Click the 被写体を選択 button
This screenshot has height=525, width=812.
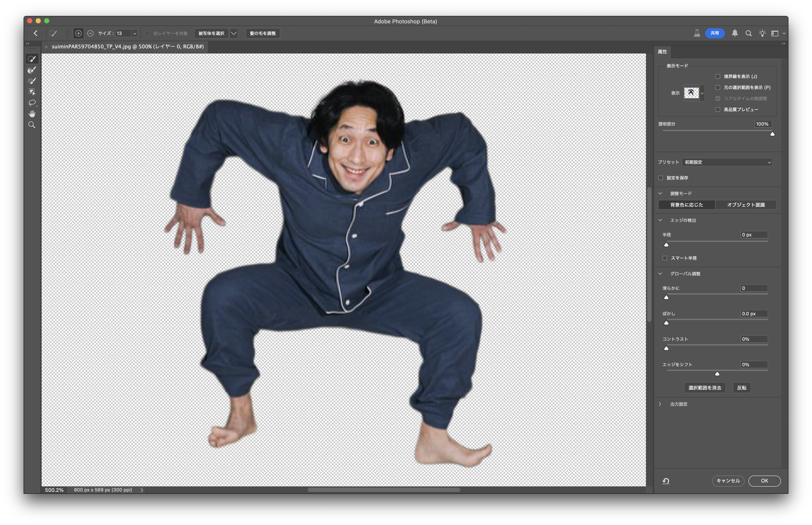(x=211, y=33)
